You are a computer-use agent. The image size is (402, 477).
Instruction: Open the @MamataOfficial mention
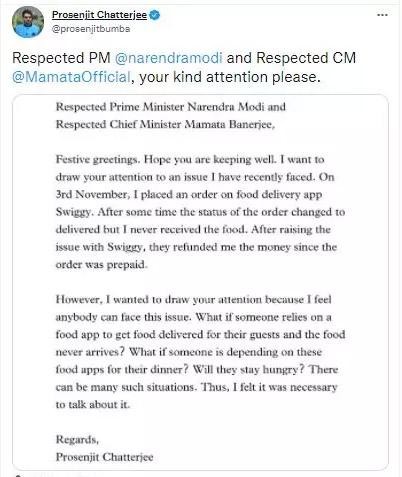coord(71,77)
